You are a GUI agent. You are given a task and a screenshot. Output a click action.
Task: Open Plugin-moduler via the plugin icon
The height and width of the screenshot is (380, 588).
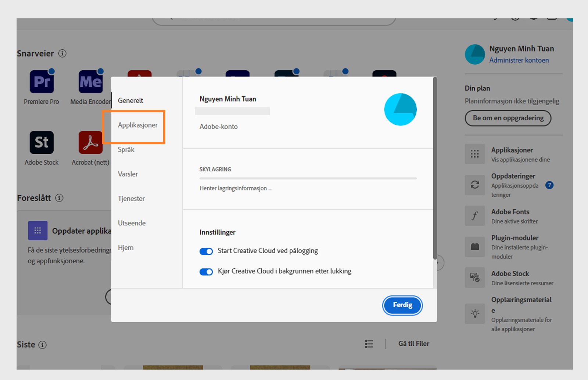(475, 247)
